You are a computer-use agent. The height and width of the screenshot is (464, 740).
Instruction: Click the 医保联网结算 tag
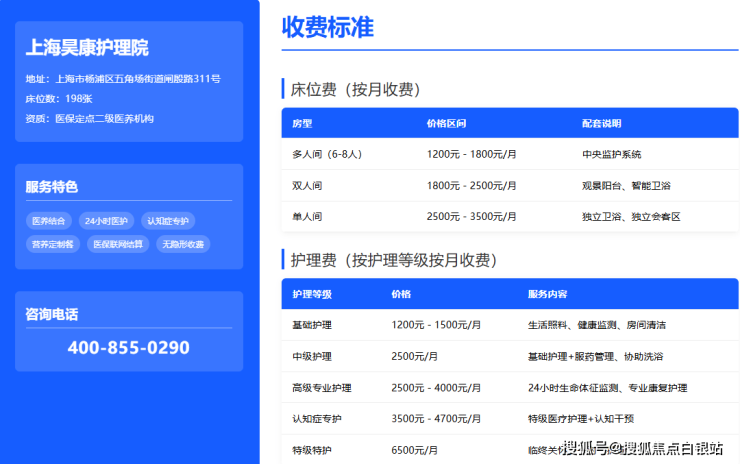(x=118, y=244)
